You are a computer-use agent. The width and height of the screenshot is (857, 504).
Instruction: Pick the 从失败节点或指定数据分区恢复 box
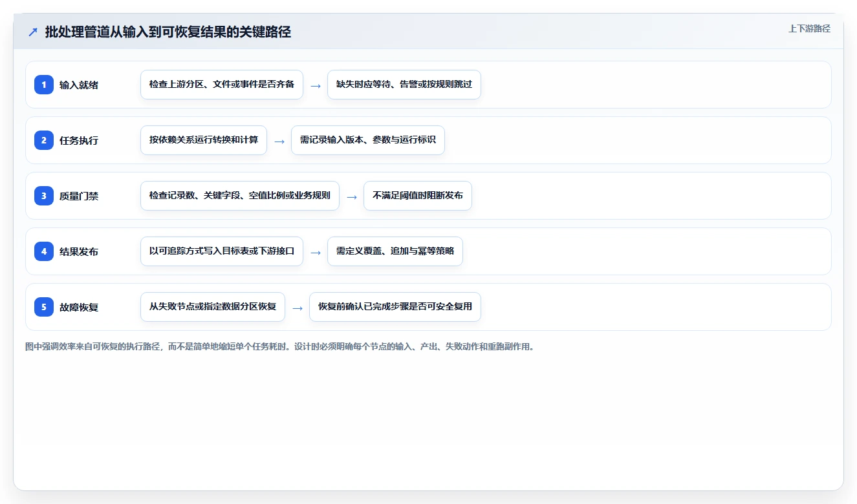click(x=213, y=307)
